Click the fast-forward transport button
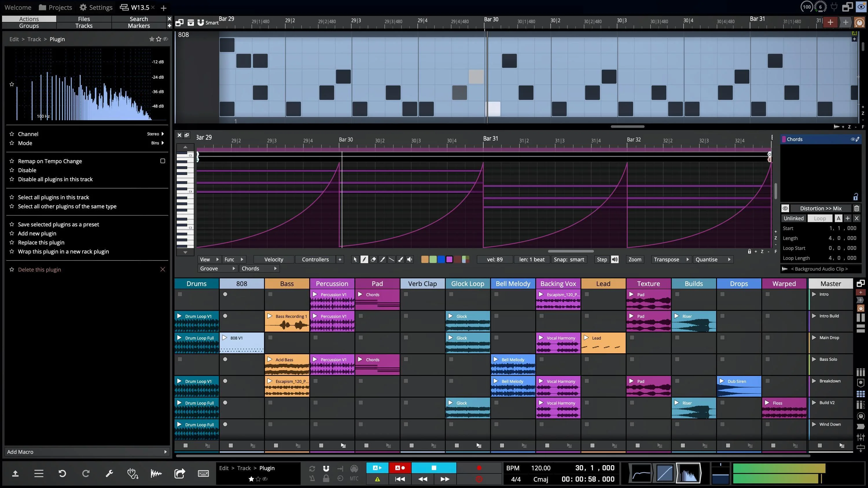The width and height of the screenshot is (868, 488). tap(445, 479)
